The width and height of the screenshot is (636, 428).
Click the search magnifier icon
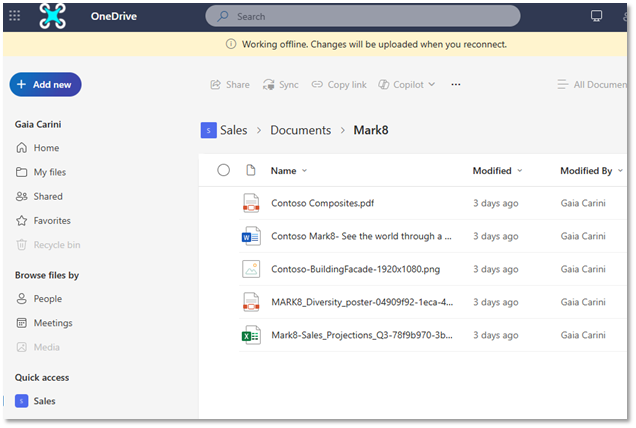223,16
